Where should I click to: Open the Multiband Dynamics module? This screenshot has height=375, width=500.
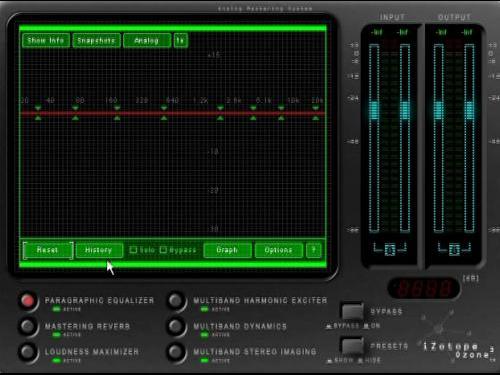(x=176, y=326)
